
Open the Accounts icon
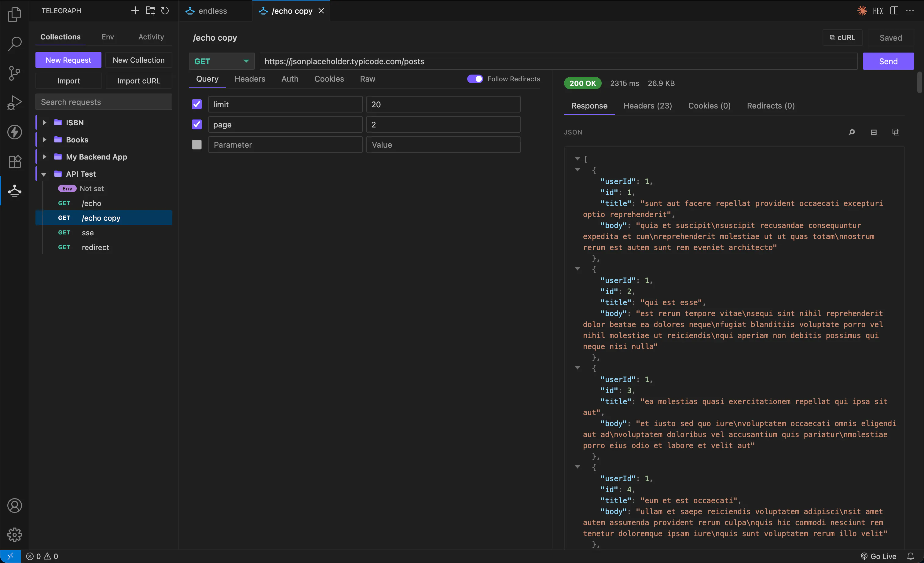tap(14, 505)
